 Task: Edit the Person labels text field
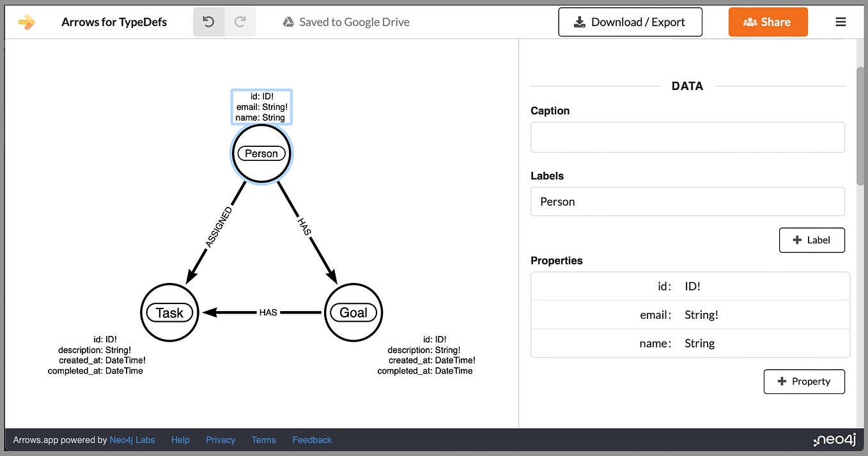point(687,201)
